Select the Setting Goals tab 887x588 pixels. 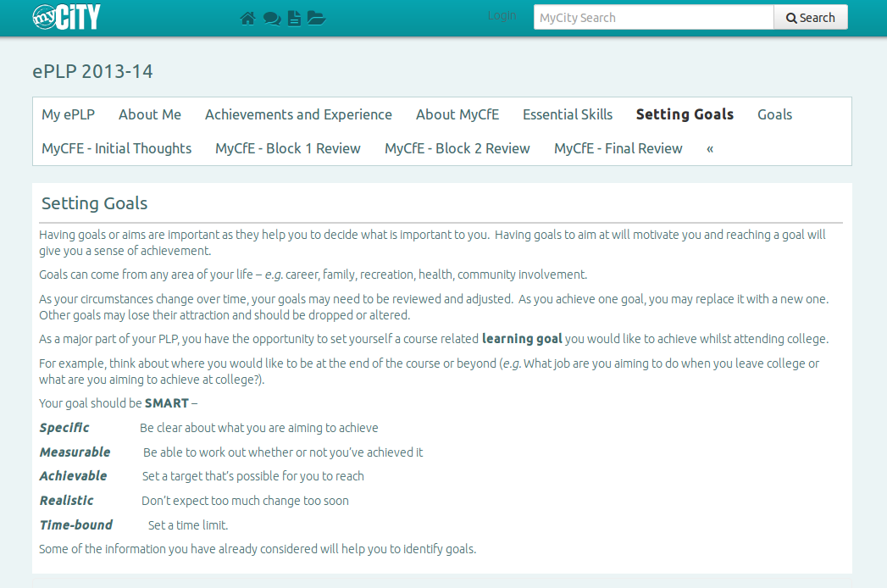click(685, 114)
